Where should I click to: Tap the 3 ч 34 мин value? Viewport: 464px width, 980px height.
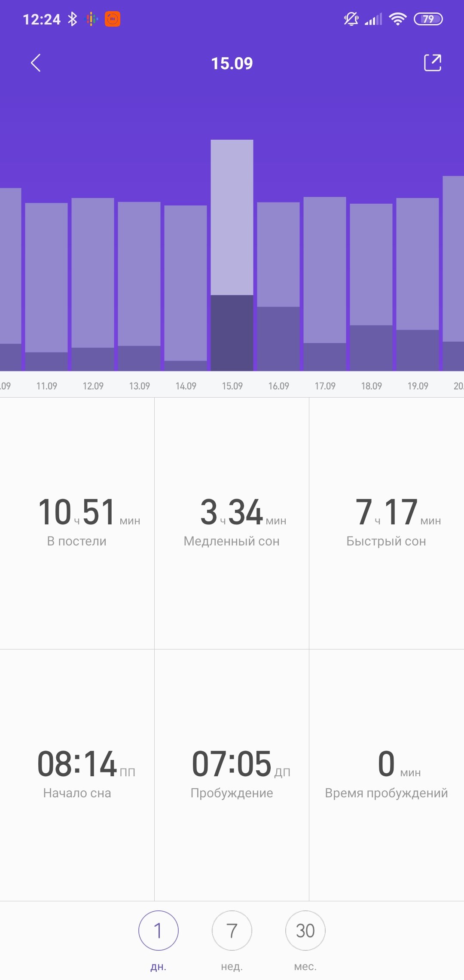tap(243, 512)
